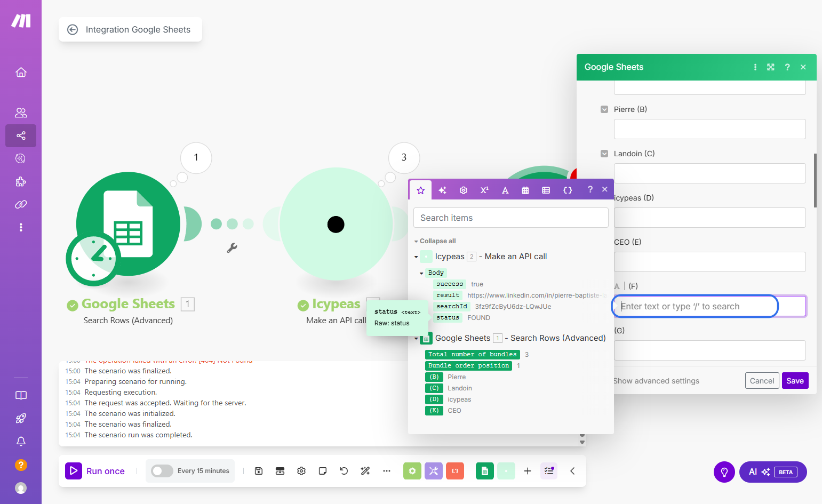The image size is (822, 504).
Task: Save the scenario with the floppy disk icon
Action: (259, 471)
